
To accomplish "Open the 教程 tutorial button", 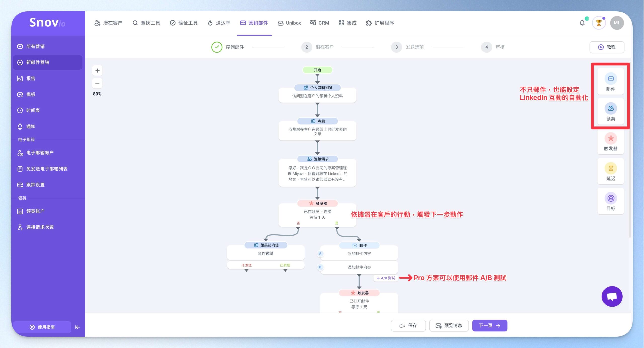I will point(607,47).
